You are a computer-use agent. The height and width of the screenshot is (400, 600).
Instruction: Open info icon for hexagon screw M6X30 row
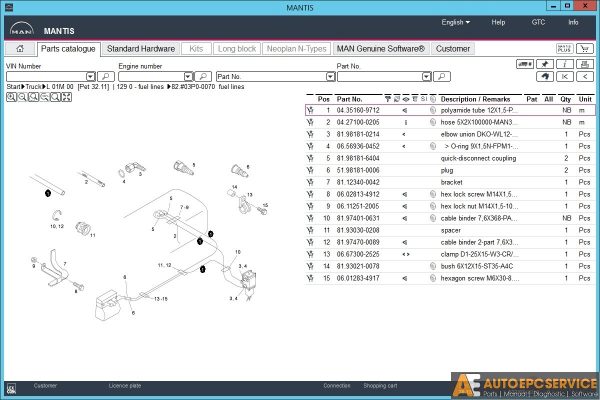tap(433, 278)
